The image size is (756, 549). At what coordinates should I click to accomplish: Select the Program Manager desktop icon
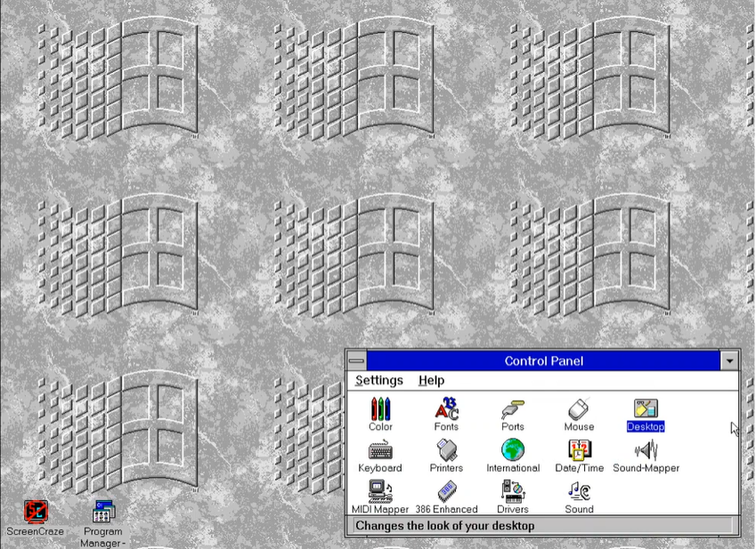pos(102,512)
